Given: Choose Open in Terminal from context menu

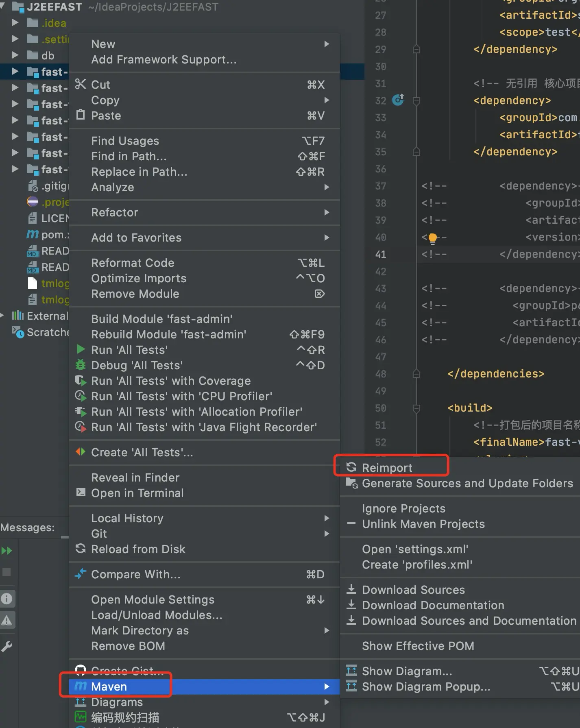Looking at the screenshot, I should coord(137,493).
